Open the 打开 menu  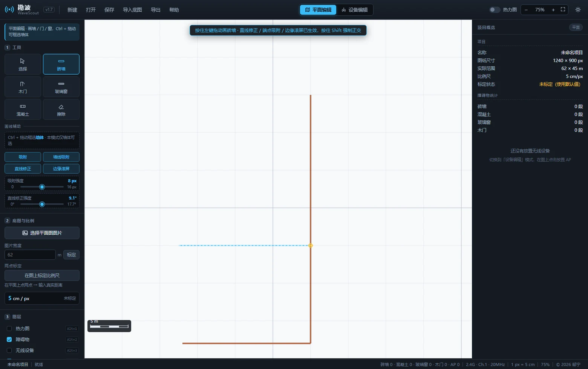[x=91, y=10]
